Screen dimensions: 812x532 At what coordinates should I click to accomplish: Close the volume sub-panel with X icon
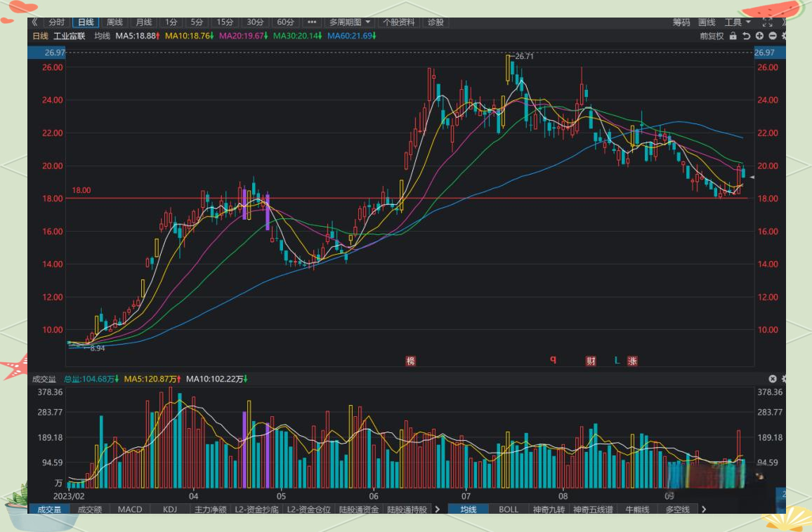point(773,379)
